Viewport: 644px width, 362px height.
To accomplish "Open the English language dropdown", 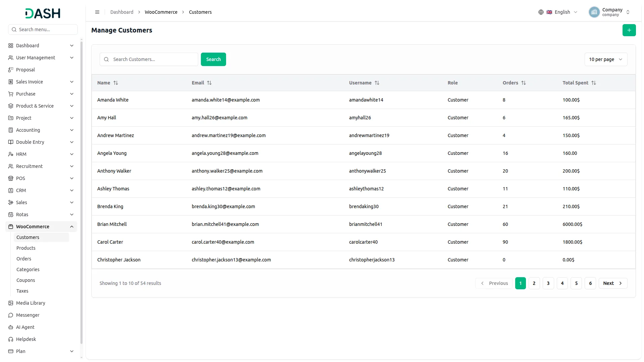I will [x=562, y=12].
